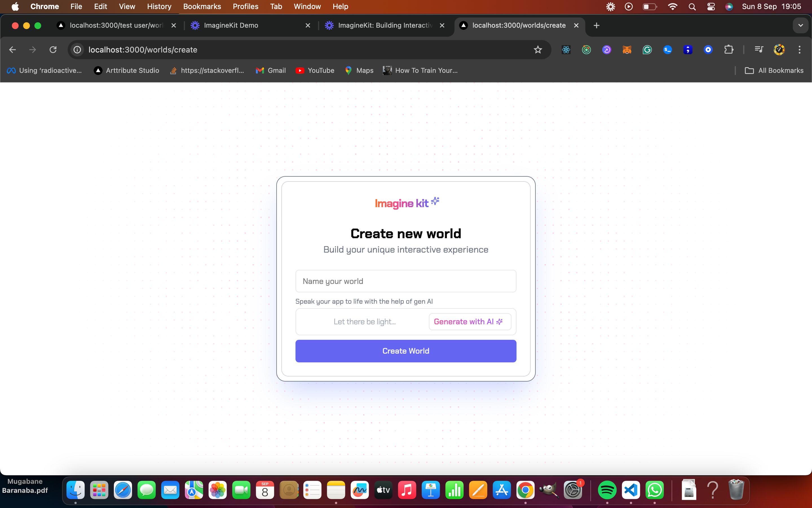Open React Developer Tools extension icon
The width and height of the screenshot is (812, 508).
click(566, 50)
